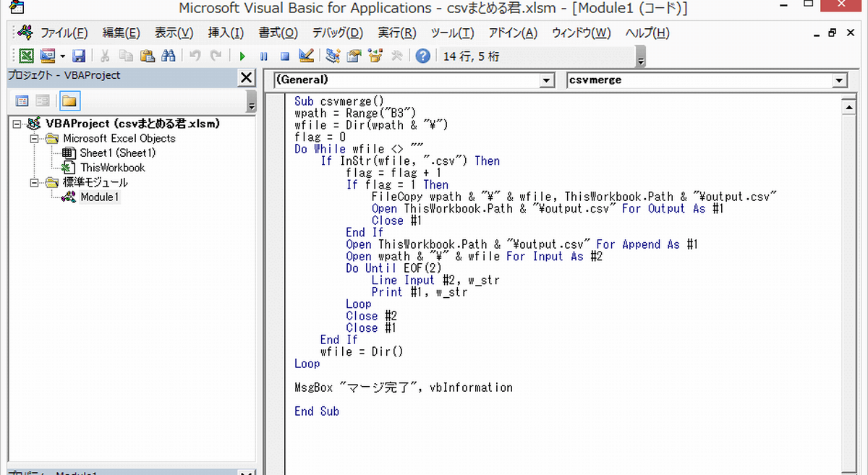The width and height of the screenshot is (868, 475).
Task: Toggle Design Mode
Action: 305,56
